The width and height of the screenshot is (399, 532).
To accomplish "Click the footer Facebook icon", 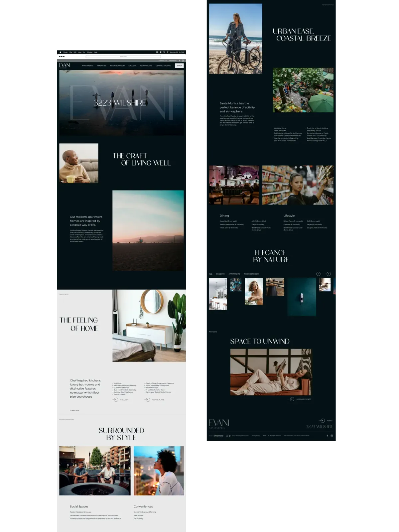I will (327, 436).
